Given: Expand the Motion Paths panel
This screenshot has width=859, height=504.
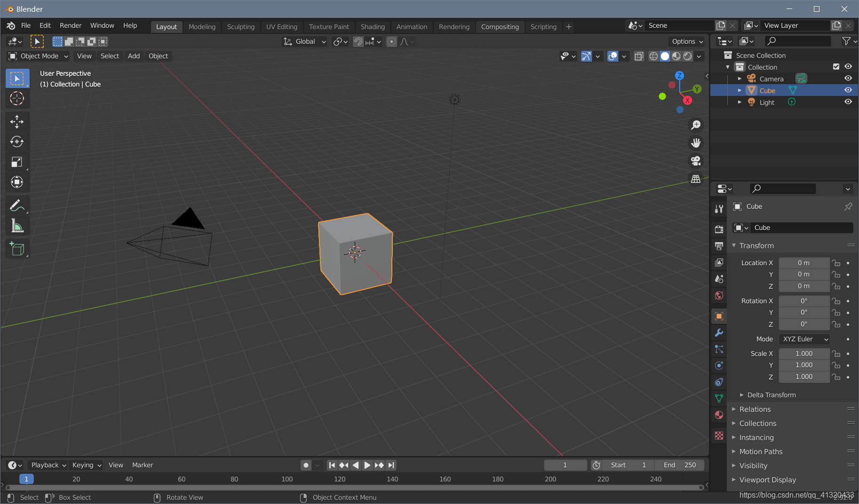Looking at the screenshot, I should coord(761,452).
